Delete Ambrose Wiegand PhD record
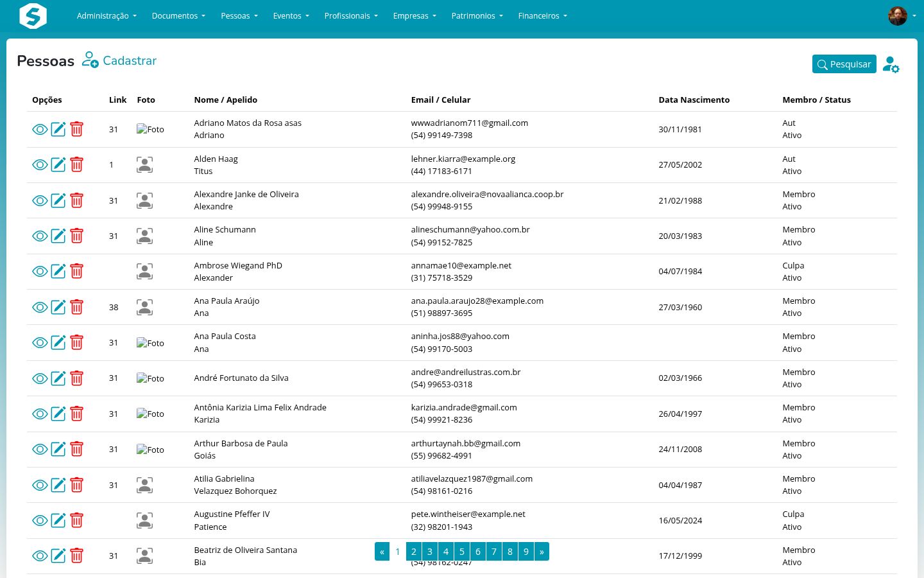This screenshot has width=924, height=578. tap(76, 272)
